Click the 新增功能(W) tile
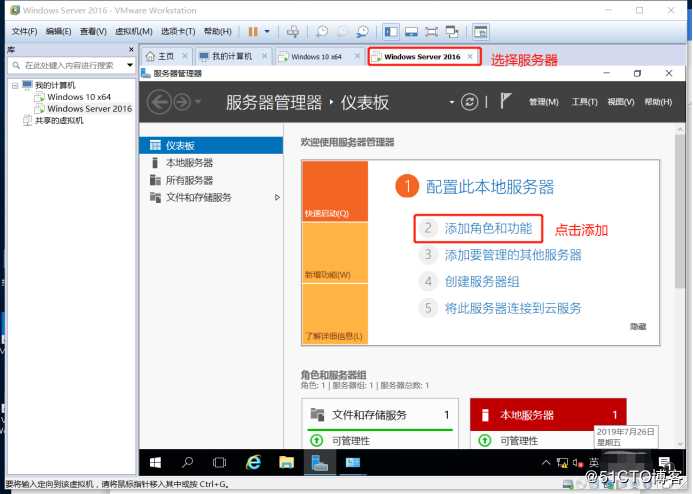Screen dimensions: 693x494 click(x=335, y=252)
